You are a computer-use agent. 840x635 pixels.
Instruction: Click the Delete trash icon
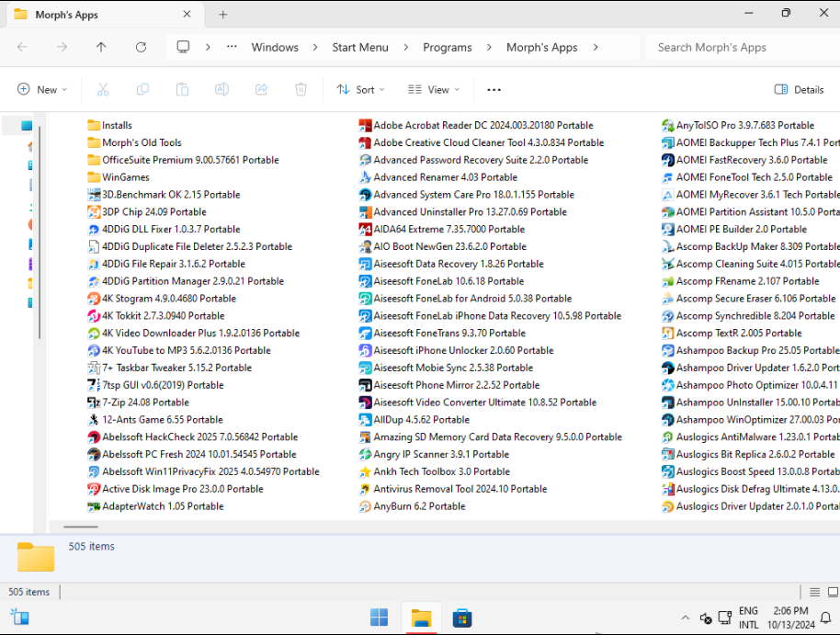pyautogui.click(x=301, y=89)
